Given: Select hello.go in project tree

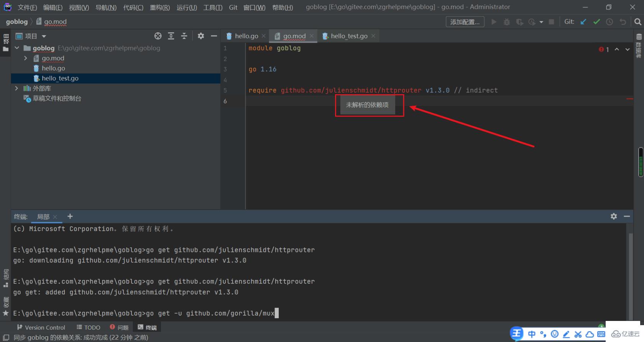Looking at the screenshot, I should coord(53,68).
